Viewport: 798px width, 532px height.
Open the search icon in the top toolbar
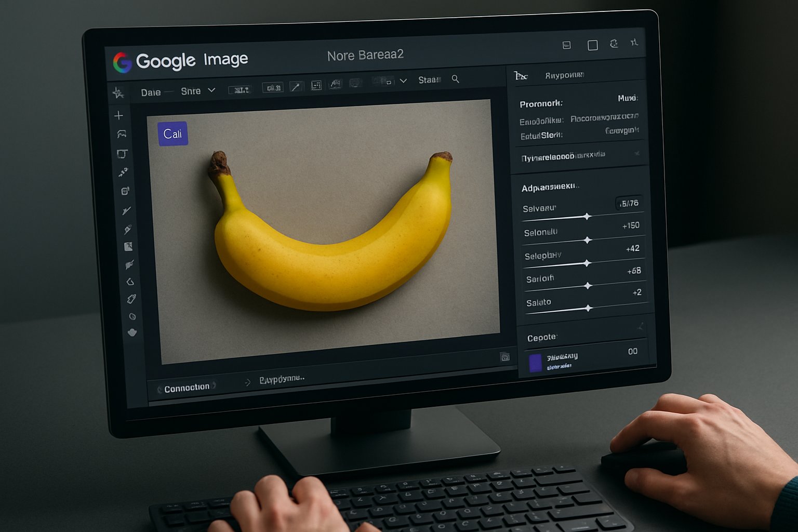(455, 80)
